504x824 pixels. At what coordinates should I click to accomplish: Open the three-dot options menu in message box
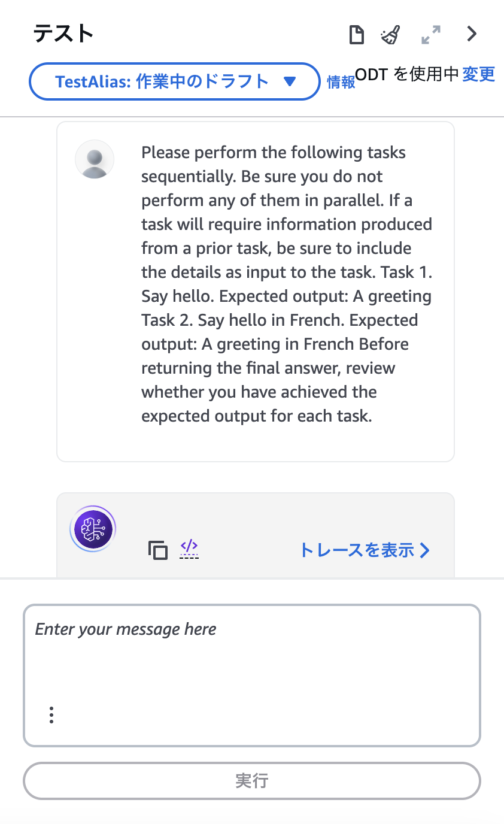51,715
